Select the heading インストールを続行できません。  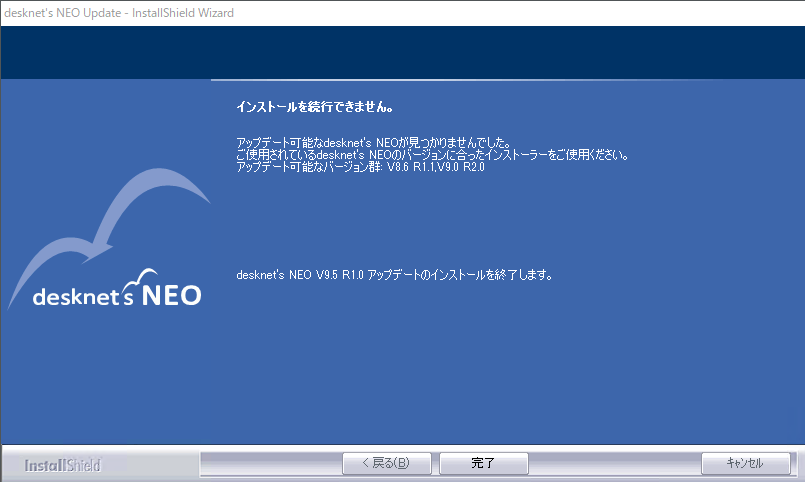click(x=315, y=107)
